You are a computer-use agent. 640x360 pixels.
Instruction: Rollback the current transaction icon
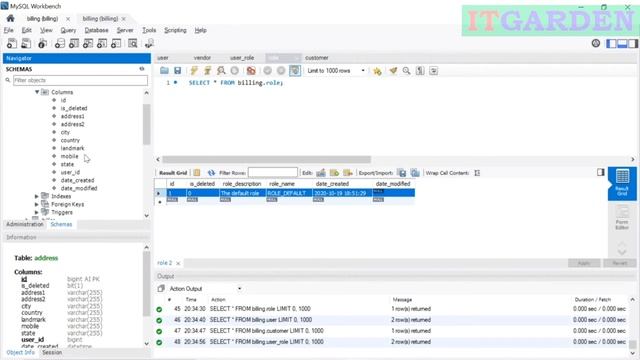click(281, 71)
